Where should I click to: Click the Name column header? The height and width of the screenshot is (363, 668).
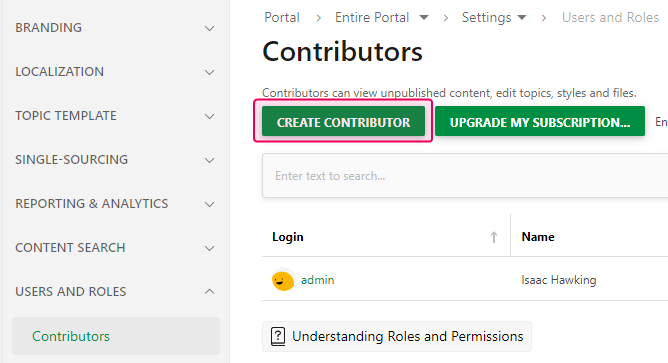tap(538, 237)
